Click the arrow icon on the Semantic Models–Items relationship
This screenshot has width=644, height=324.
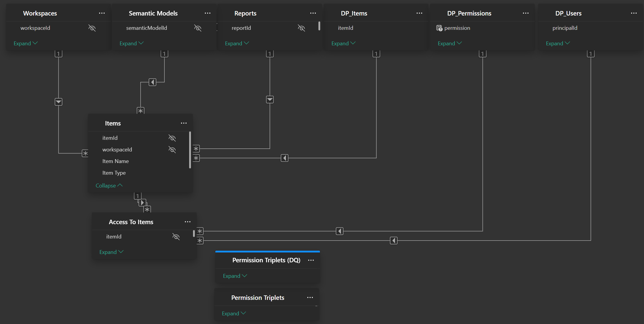pyautogui.click(x=153, y=82)
